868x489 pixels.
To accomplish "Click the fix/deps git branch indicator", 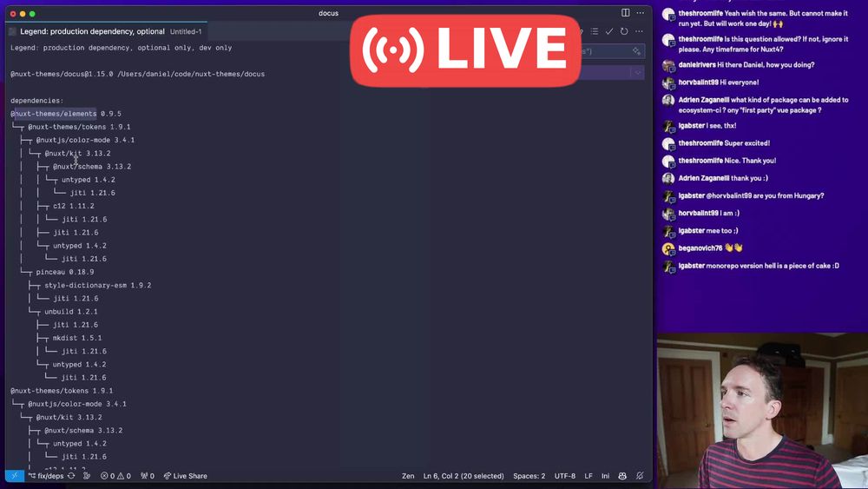I will click(47, 476).
